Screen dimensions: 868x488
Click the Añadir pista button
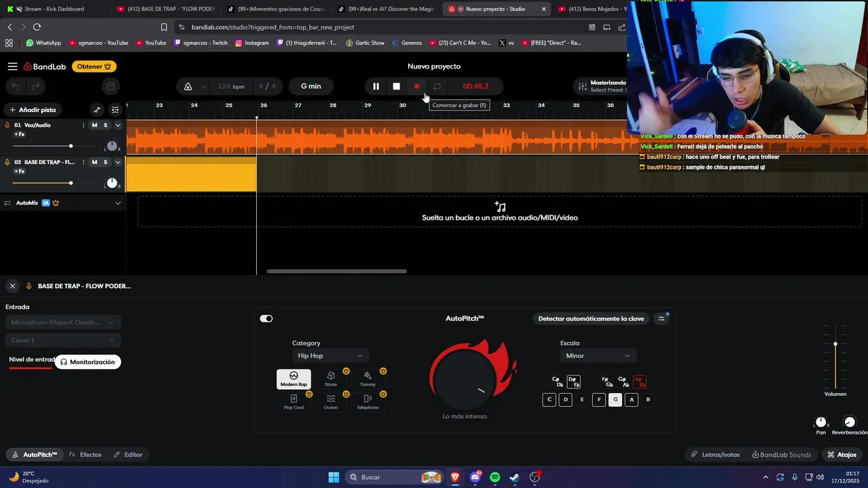(x=33, y=110)
